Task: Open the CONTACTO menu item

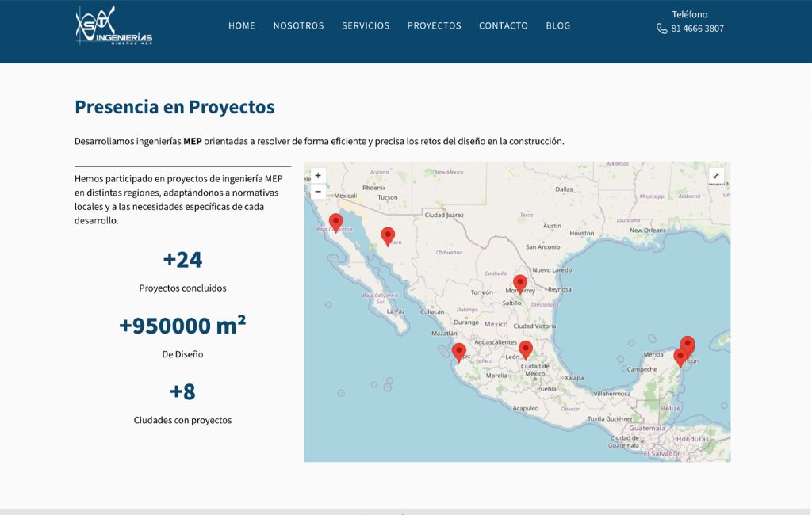Action: click(504, 26)
